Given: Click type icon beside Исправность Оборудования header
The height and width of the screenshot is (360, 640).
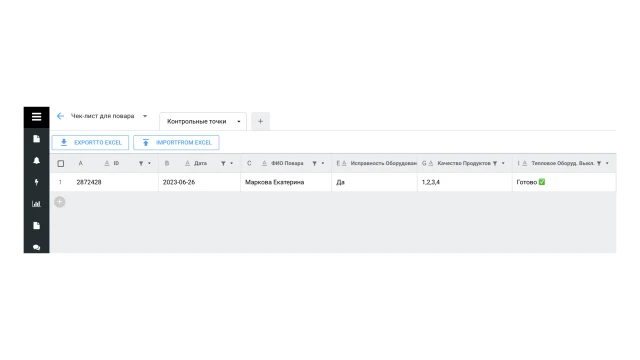Looking at the screenshot, I should pos(344,163).
